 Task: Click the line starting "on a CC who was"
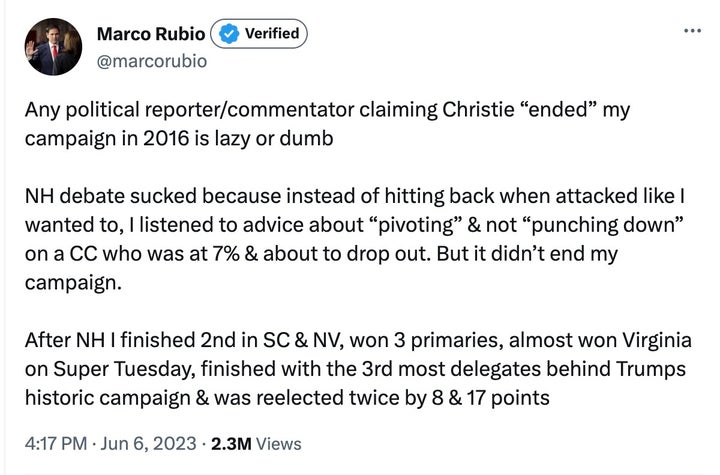point(321,254)
